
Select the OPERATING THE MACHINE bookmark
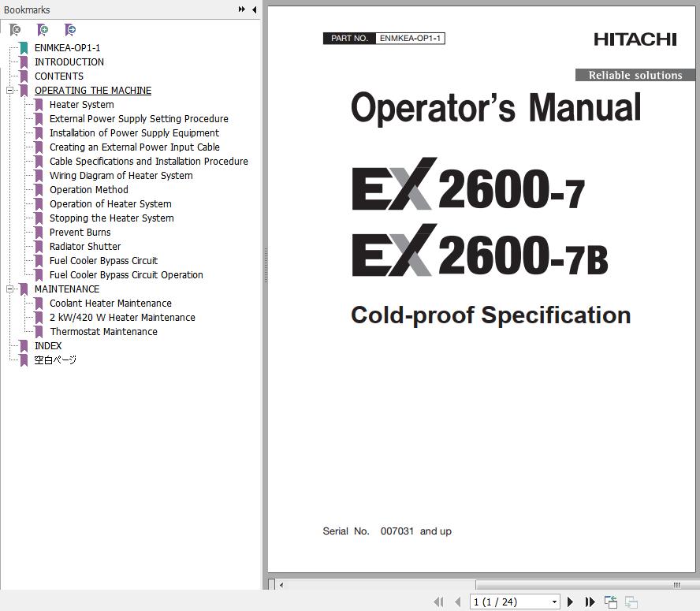tap(93, 90)
